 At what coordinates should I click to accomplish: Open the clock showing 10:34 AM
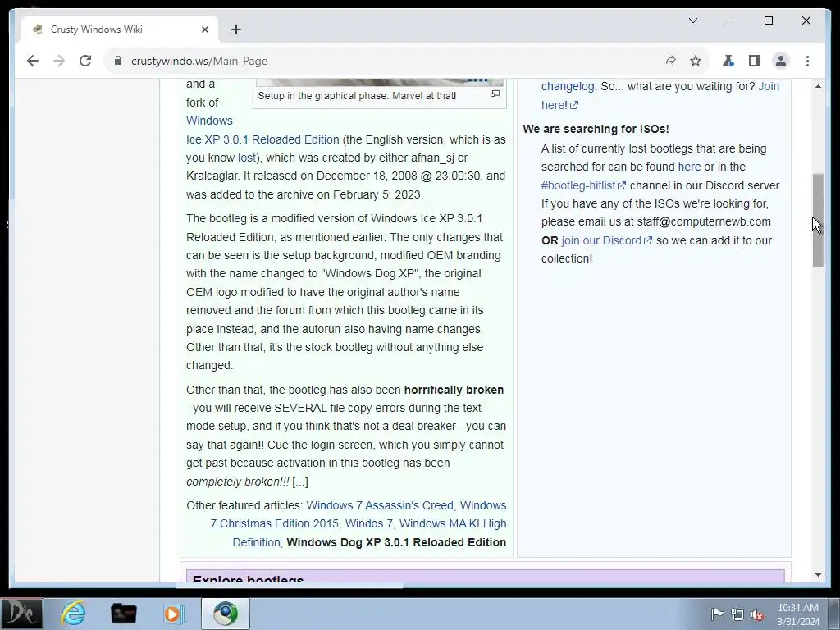(x=798, y=614)
